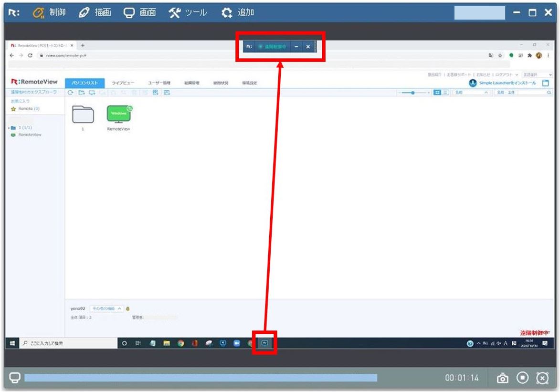Screen dimensions: 560x392
Task: Click the refresh icon in PC list toolbar
Action: click(70, 93)
